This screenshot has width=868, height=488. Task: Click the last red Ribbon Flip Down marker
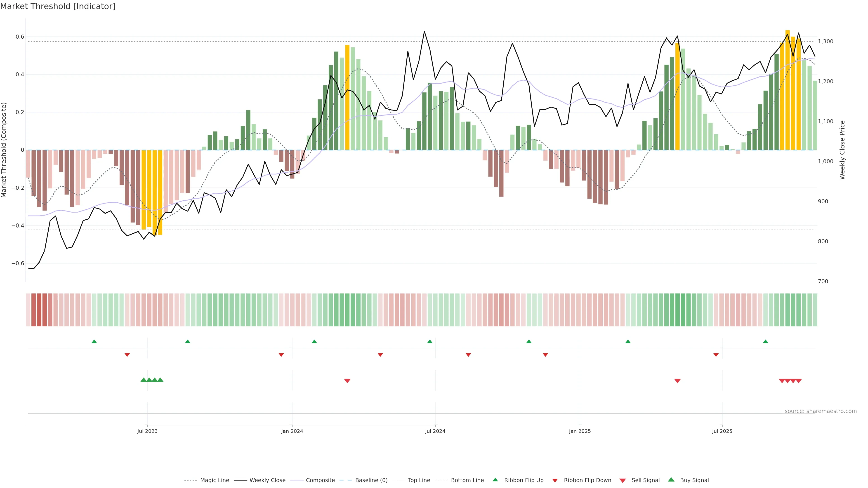pos(716,355)
